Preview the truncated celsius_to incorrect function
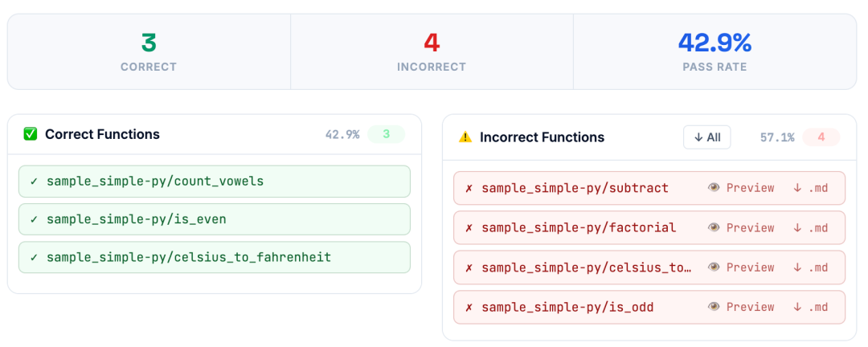This screenshot has height=347, width=868. 741,267
